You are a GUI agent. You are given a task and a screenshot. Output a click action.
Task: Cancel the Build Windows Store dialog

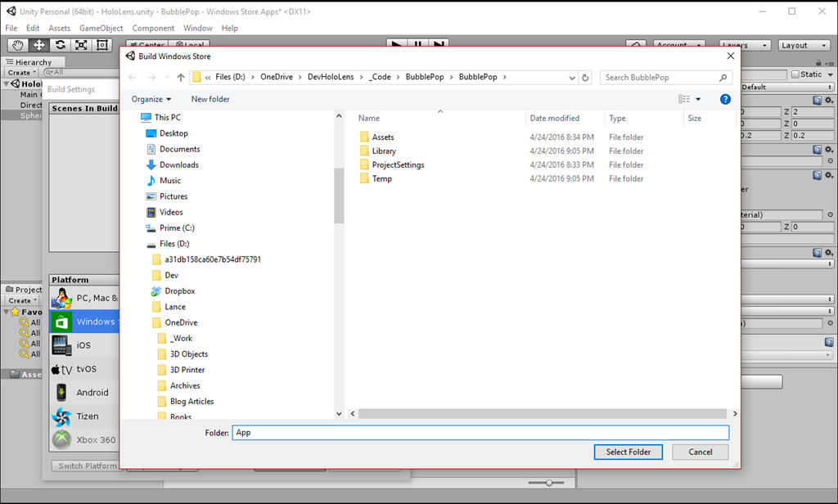tap(701, 452)
